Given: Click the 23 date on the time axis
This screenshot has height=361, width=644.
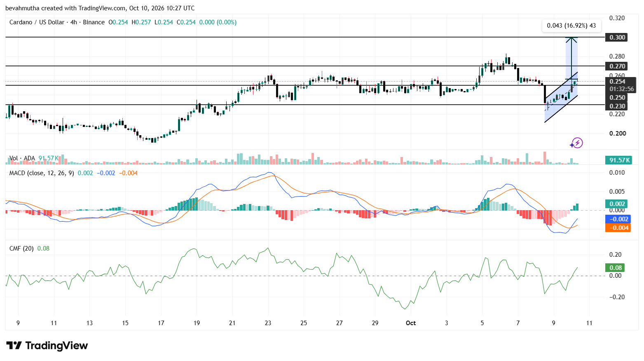Looking at the screenshot, I should tap(268, 323).
